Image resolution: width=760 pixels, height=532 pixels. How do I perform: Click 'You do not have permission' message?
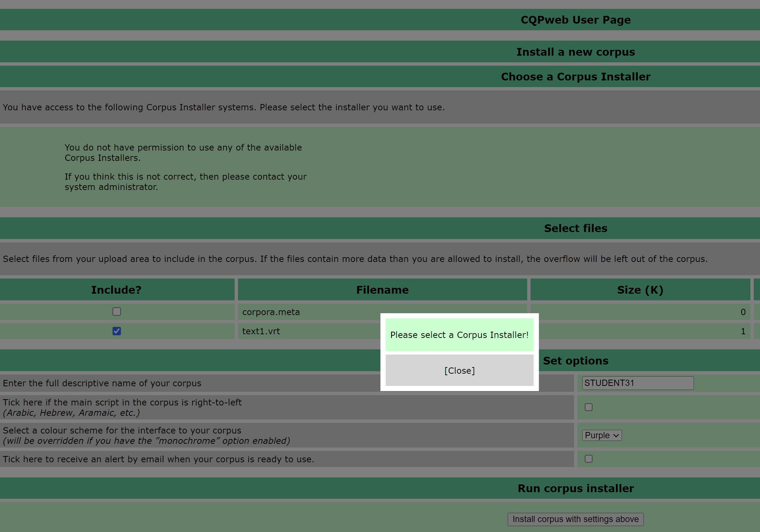click(183, 152)
